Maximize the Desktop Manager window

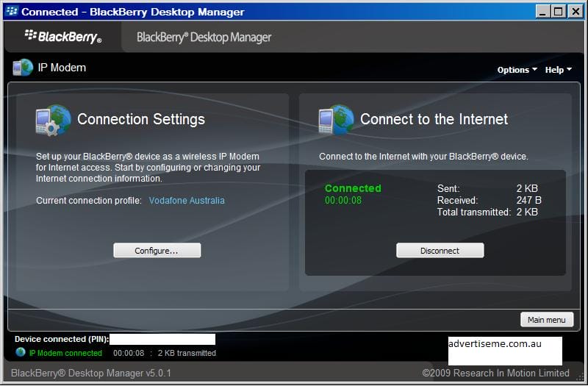[x=558, y=12]
